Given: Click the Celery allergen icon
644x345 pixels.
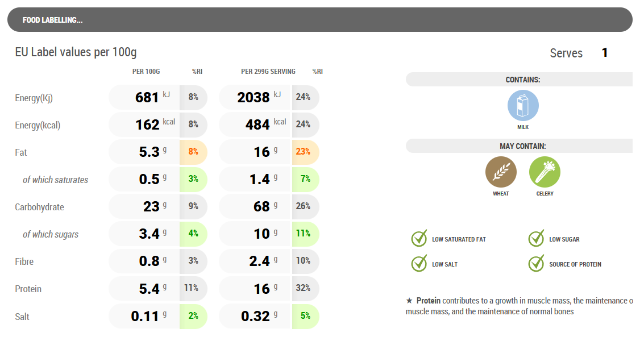Looking at the screenshot, I should coord(545,172).
